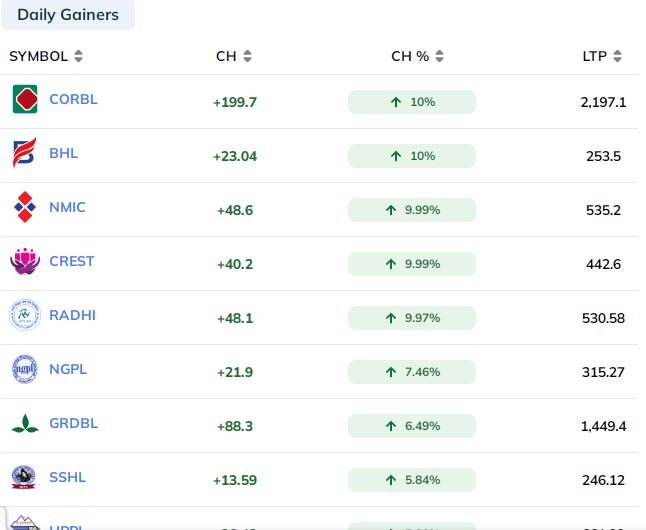Sort by CH % column arrows
The height and width of the screenshot is (530, 646).
(440, 56)
